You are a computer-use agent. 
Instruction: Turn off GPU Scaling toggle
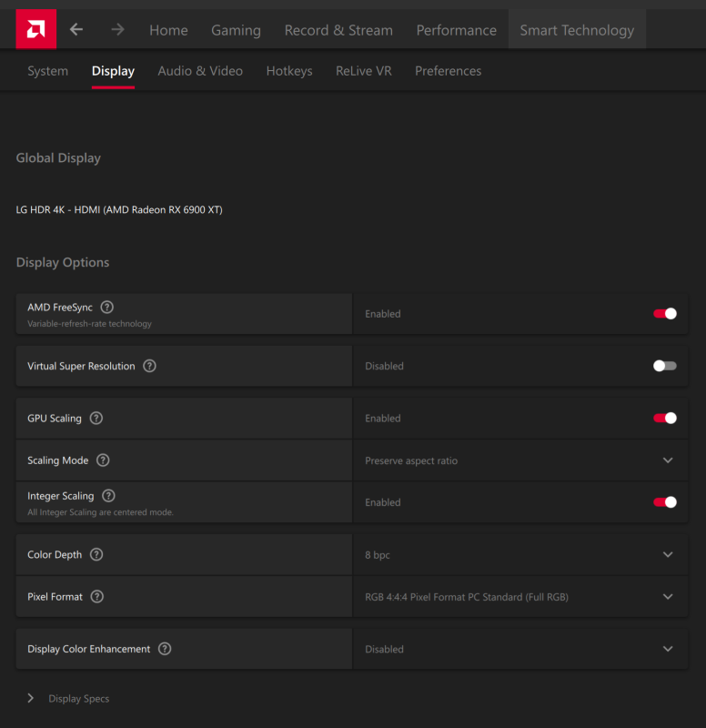tap(665, 419)
